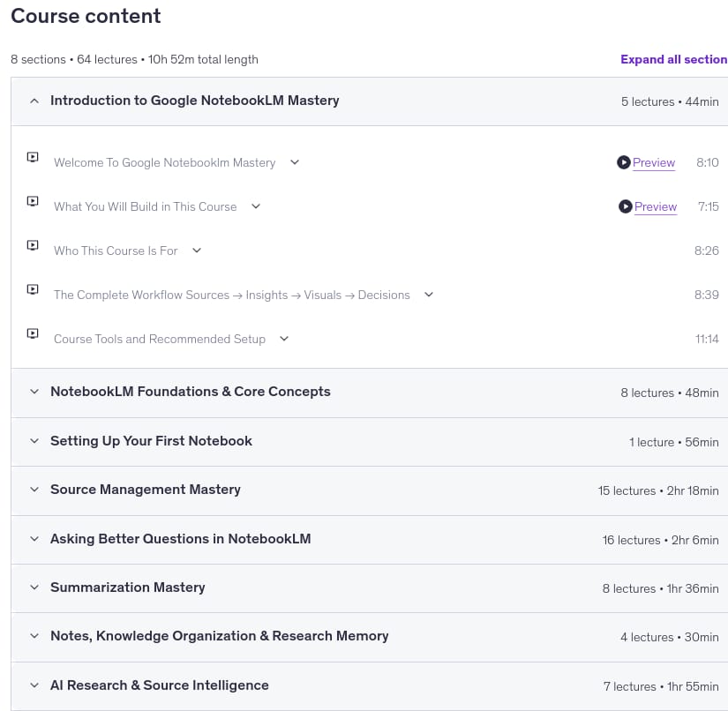728x711 pixels.
Task: Click the 7 lectures • 1hr 55min label
Action: (661, 686)
